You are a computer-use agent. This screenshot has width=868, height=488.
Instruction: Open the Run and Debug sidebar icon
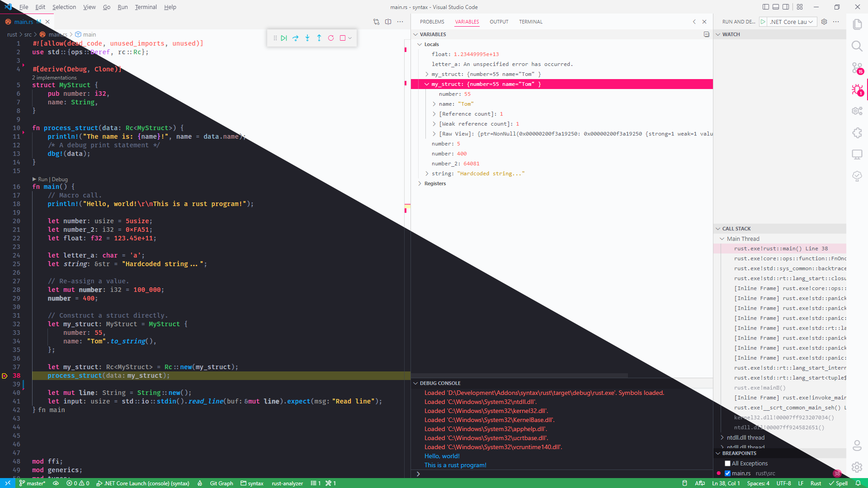pos(857,89)
